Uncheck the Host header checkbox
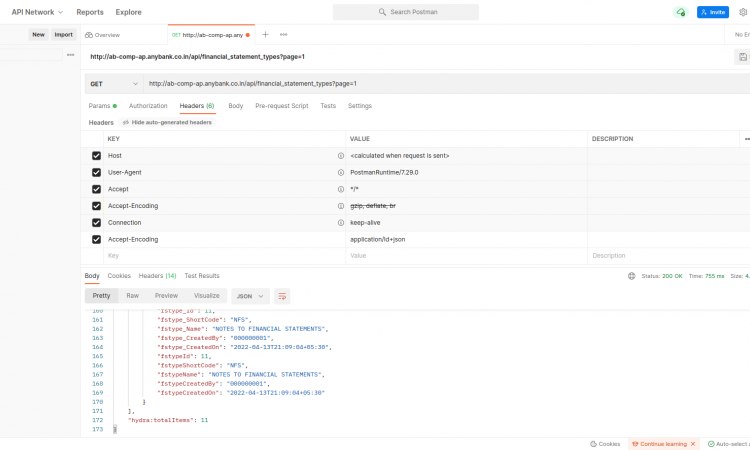The image size is (750, 450). [x=97, y=156]
